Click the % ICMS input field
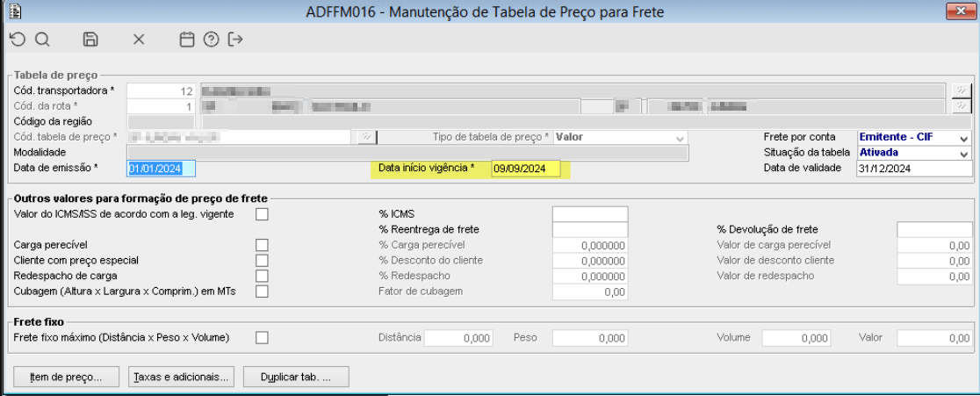 pyautogui.click(x=590, y=214)
